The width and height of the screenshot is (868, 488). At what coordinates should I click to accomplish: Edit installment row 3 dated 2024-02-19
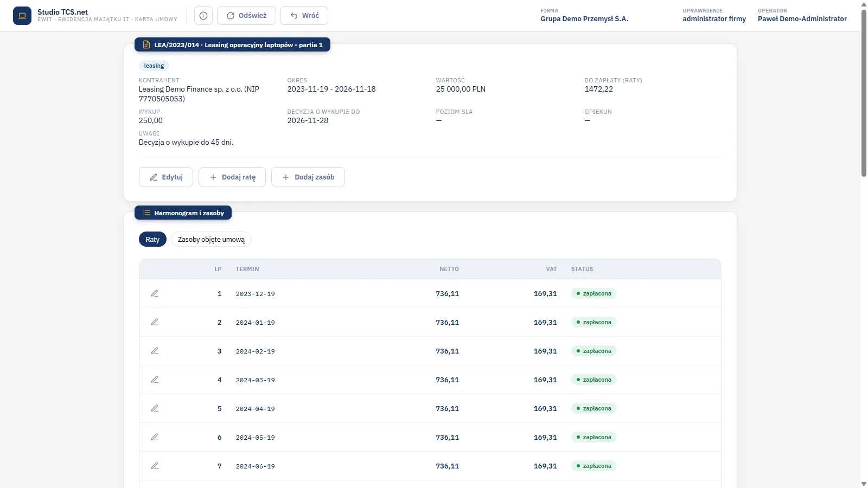click(x=155, y=351)
